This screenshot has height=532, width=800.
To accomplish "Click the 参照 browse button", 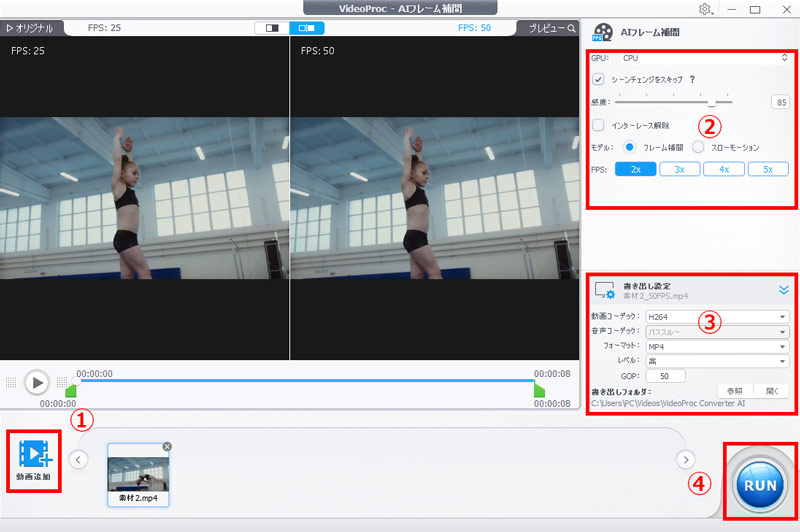I will click(x=735, y=391).
